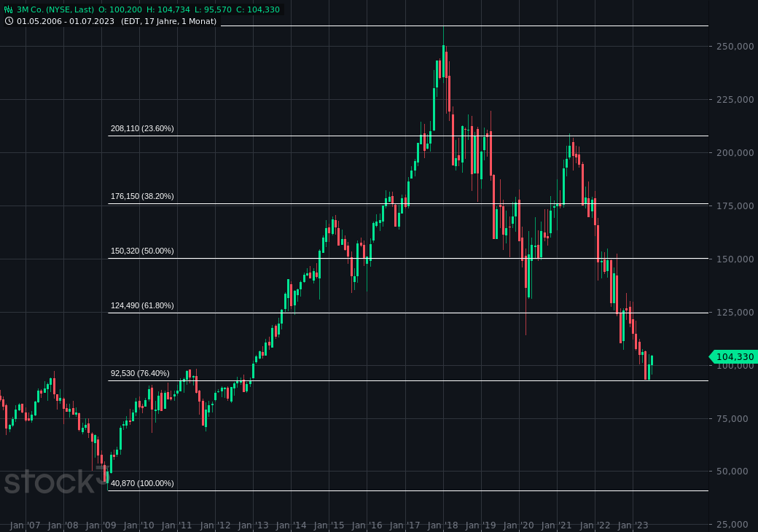
Task: Click the 225,000 price axis label
Action: 735,100
